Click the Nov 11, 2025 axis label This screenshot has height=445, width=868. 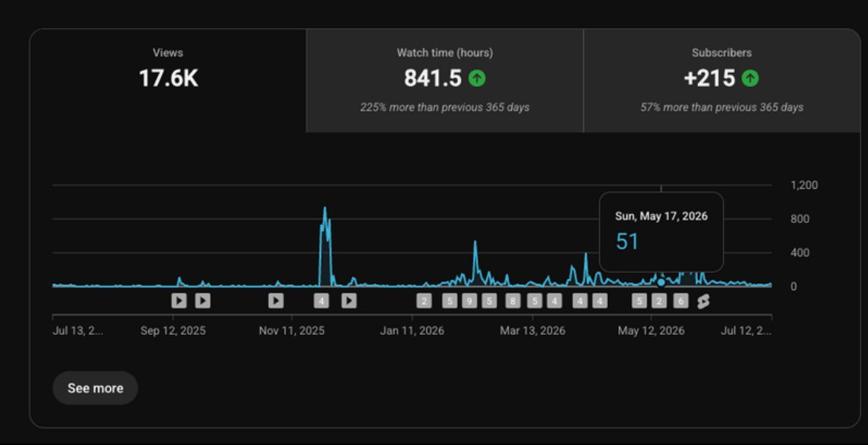coord(292,331)
